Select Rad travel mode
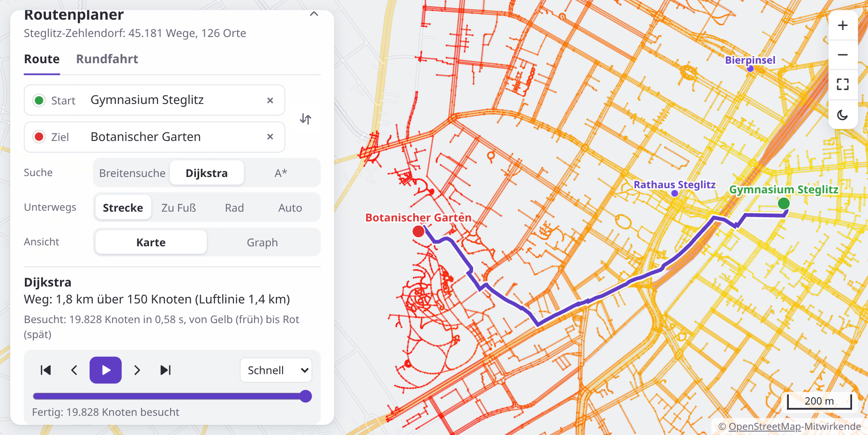Viewport: 868px width, 435px height. point(234,208)
